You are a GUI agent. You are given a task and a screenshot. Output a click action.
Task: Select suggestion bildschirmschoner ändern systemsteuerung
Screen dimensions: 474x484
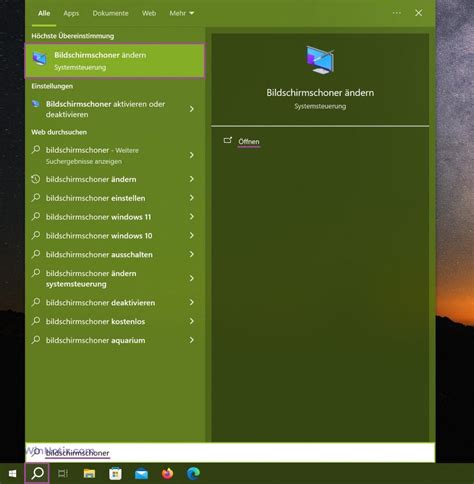(115, 278)
